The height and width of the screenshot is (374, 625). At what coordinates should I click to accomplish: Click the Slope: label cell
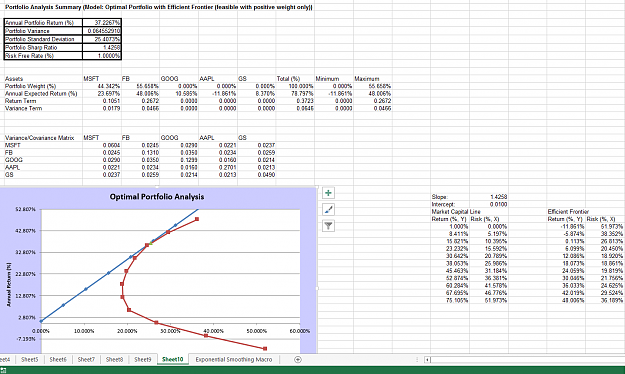450,197
